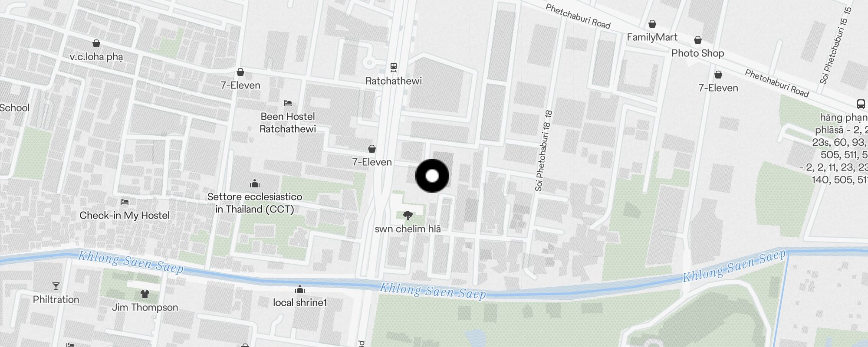
Task: Click the Ratchathewi train station icon
Action: pyautogui.click(x=394, y=67)
